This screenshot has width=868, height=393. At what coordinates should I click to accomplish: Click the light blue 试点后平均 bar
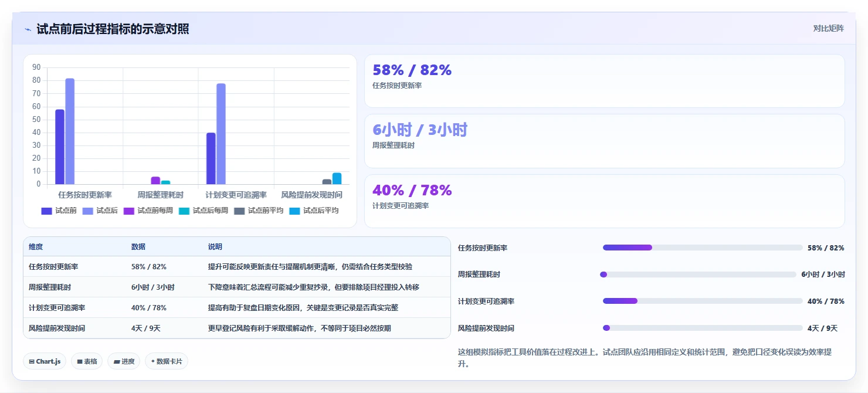point(337,179)
